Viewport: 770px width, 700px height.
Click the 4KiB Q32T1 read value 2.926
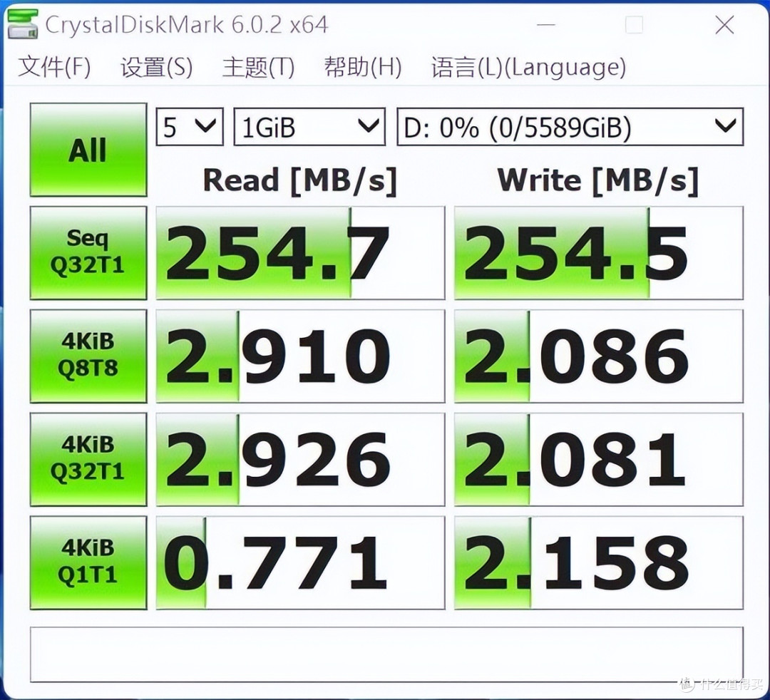point(301,459)
